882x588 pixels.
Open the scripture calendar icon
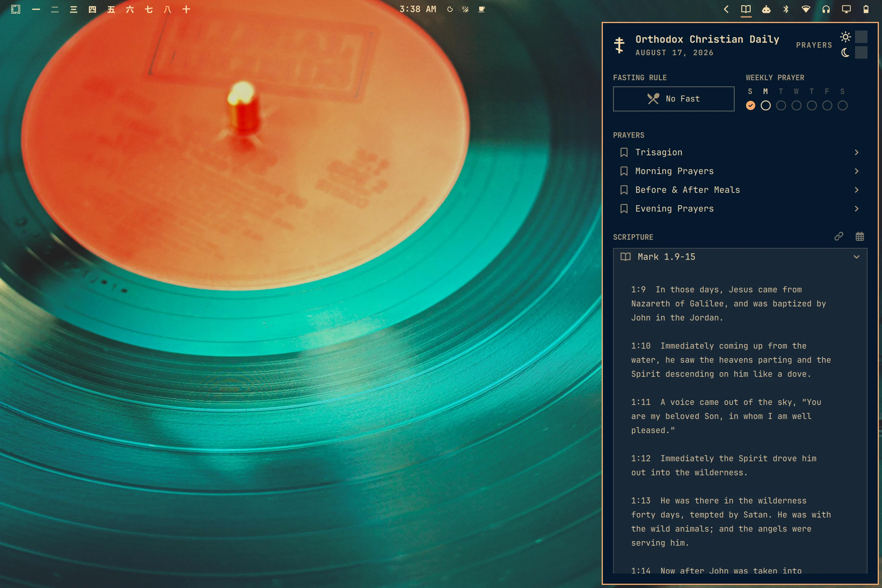[860, 236]
